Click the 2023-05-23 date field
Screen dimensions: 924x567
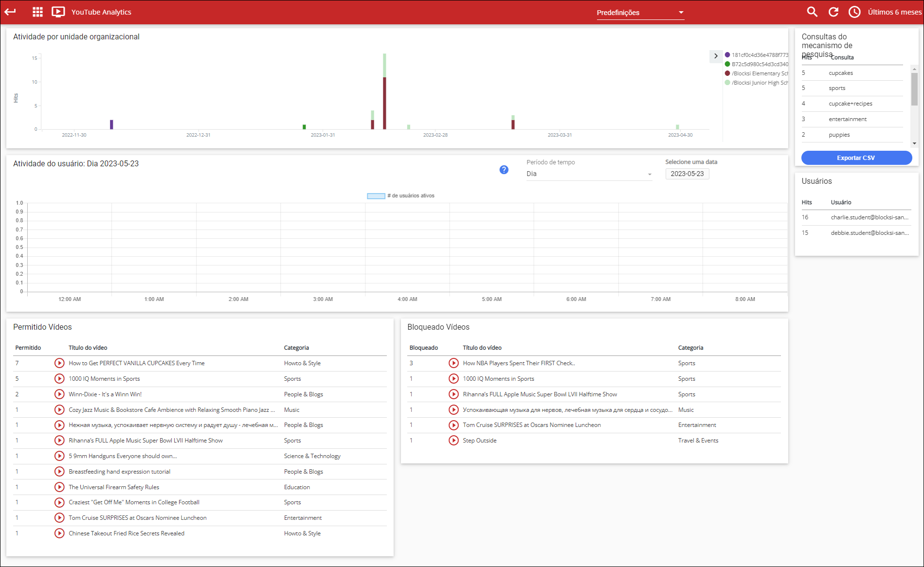[x=687, y=174]
